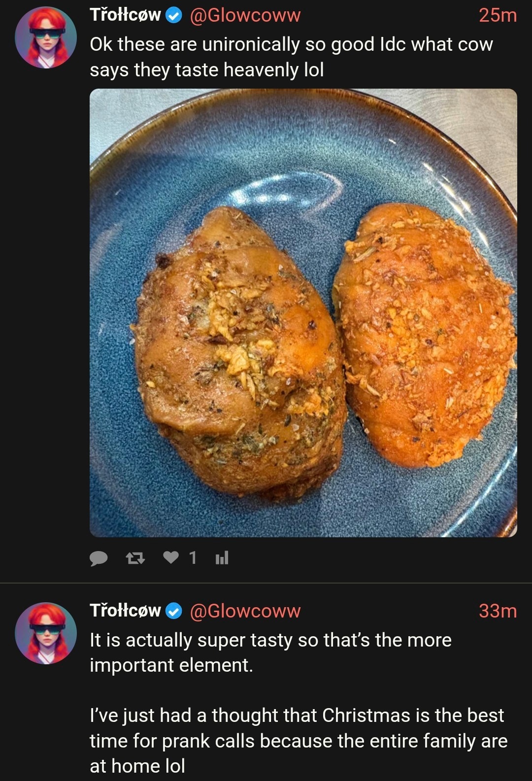Like the 'unironically so good' post
This screenshot has width=532, height=781.
[171, 557]
